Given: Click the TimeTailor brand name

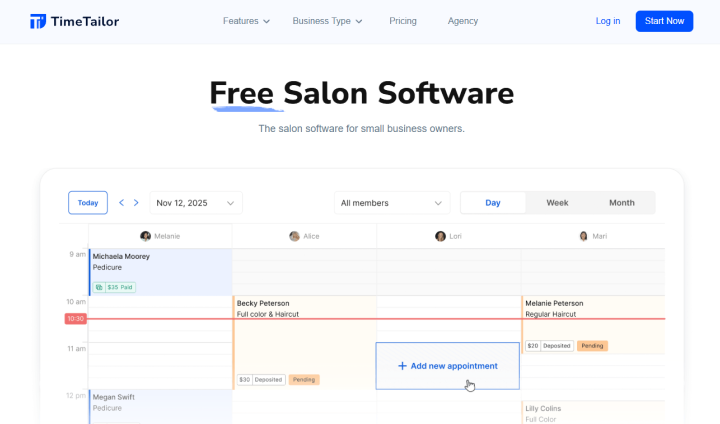Looking at the screenshot, I should pos(85,21).
